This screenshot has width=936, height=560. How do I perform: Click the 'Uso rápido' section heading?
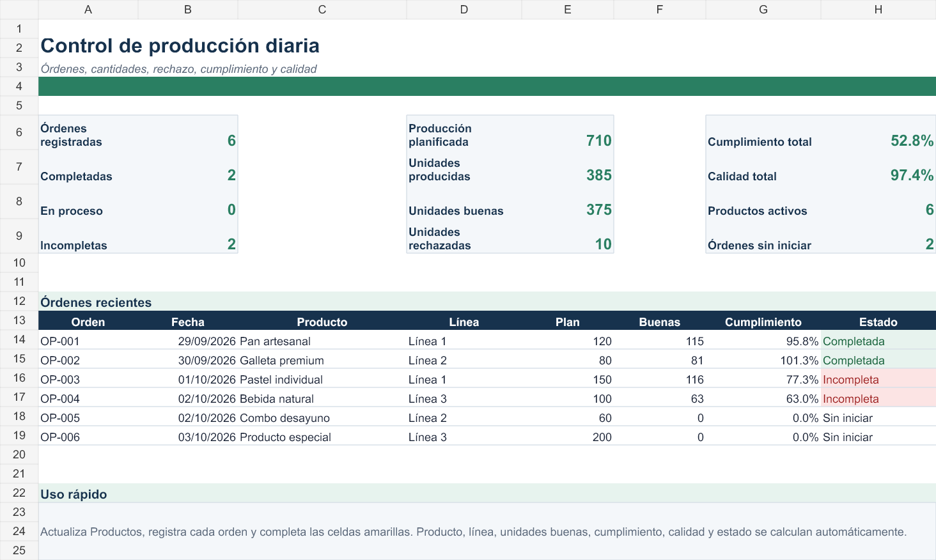74,494
